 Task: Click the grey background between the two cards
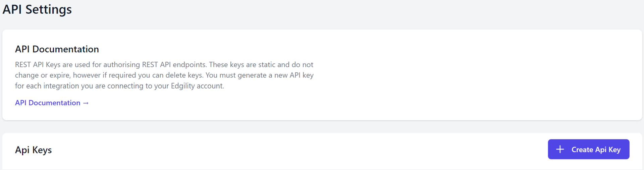point(322,127)
